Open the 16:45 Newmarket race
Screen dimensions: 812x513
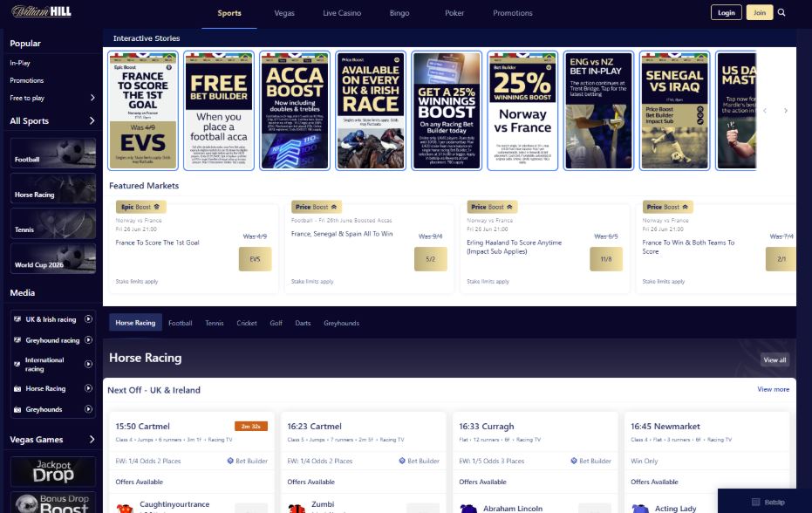pyautogui.click(x=665, y=427)
